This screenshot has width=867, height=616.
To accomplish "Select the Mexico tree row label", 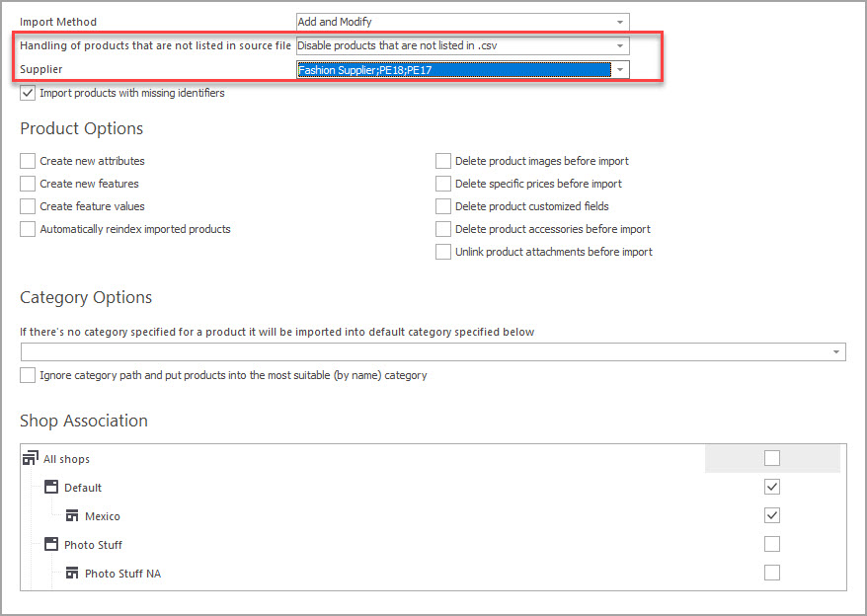I will tap(103, 516).
